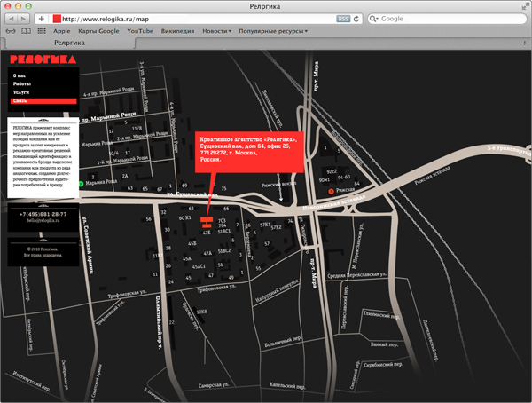The image size is (532, 403).
Task: Go to the Услуги page link
Action: [x=22, y=92]
